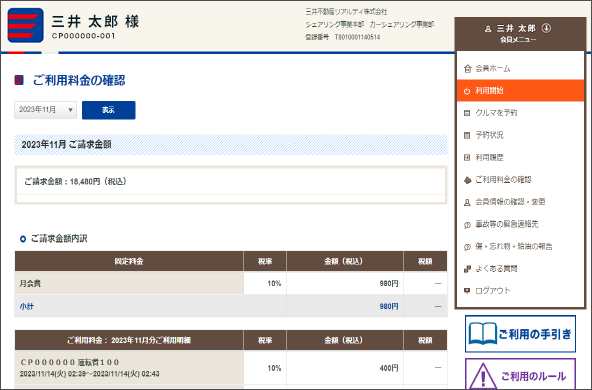
Task: Click the red and blue Mitsui logo
Action: [x=26, y=25]
